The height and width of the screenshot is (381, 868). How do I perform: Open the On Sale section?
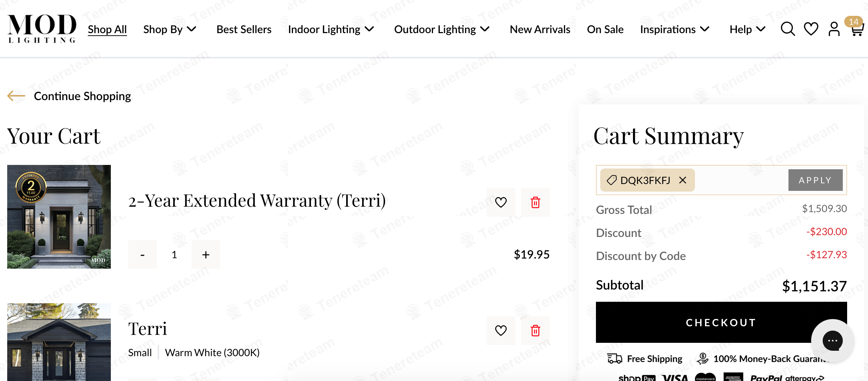click(605, 29)
